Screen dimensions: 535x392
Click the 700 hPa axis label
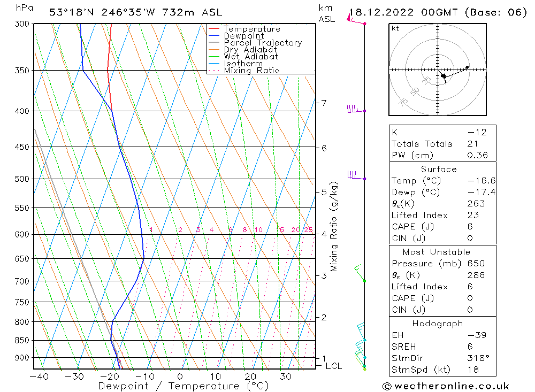point(22,281)
